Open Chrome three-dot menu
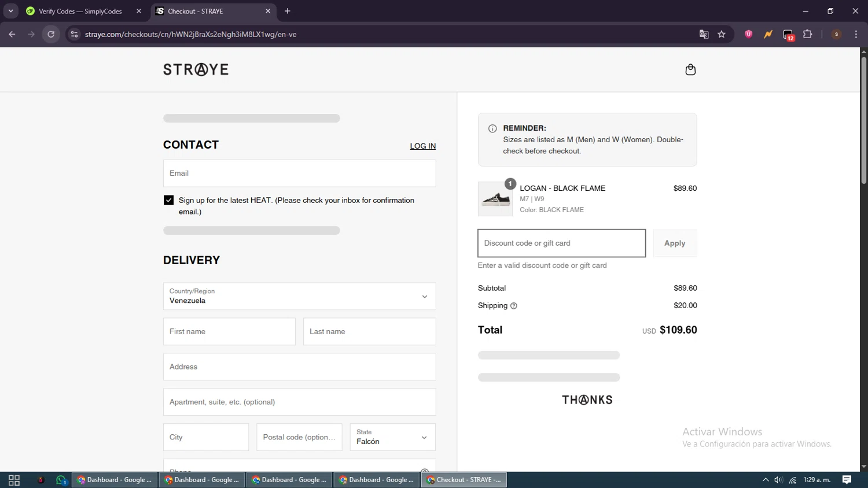This screenshot has height=488, width=868. pos(856,34)
